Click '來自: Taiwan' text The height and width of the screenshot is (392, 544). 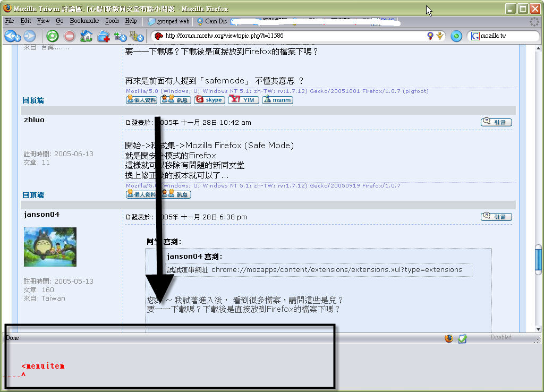click(x=44, y=299)
